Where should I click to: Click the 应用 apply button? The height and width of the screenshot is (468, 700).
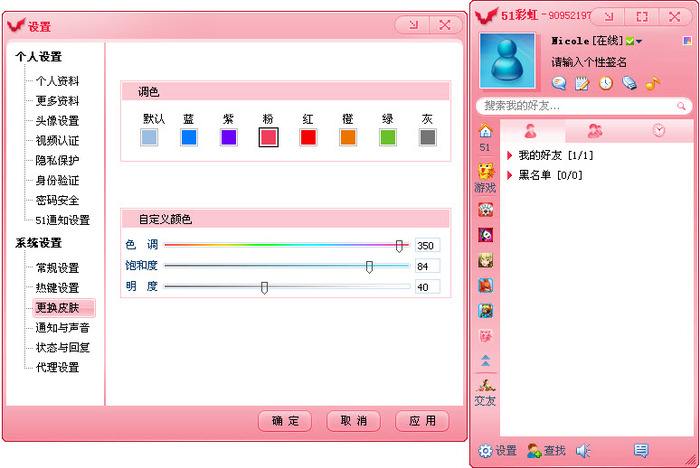click(422, 421)
